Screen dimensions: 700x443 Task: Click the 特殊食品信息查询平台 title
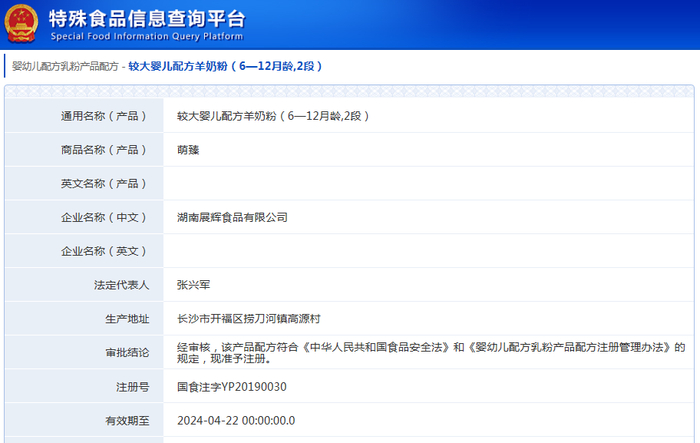tap(147, 19)
